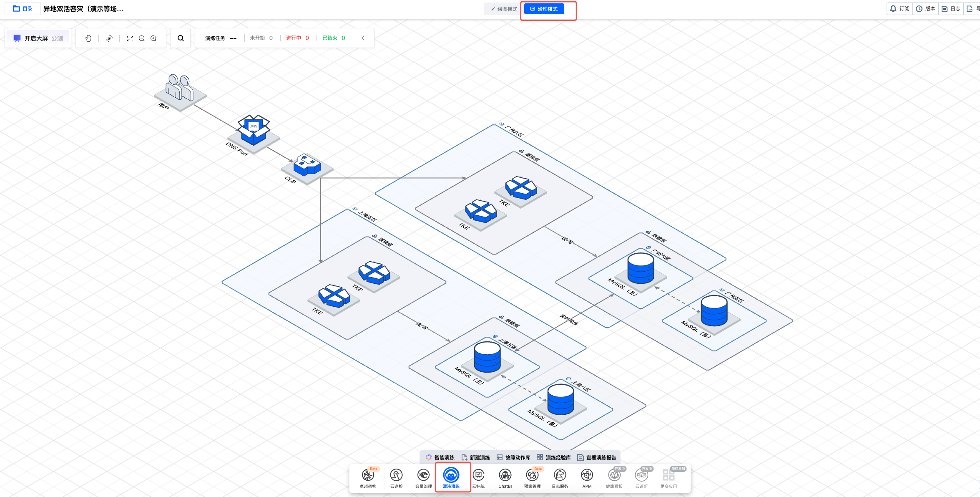Screen dimensions: 980x497
Task: Select the CLB node on the canvas
Action: (307, 166)
